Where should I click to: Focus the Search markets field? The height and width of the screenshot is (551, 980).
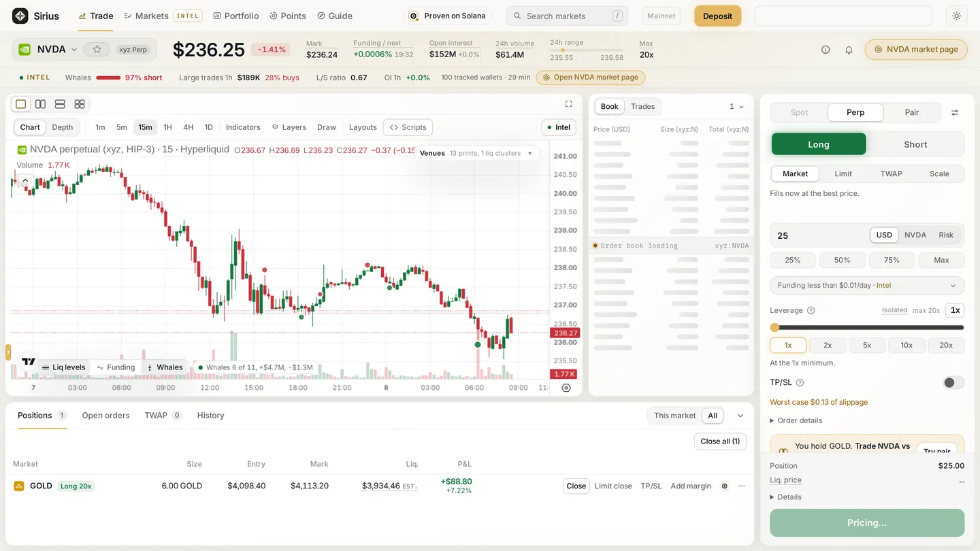tap(567, 16)
